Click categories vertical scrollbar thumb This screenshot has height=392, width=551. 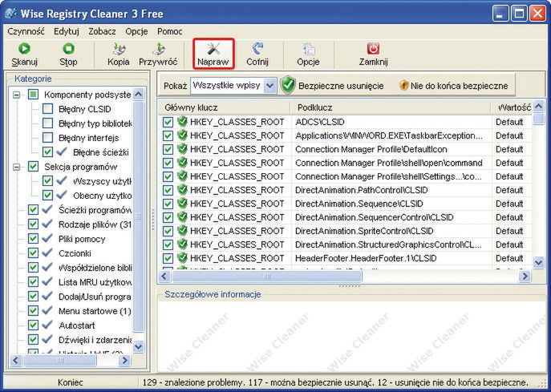(139, 216)
